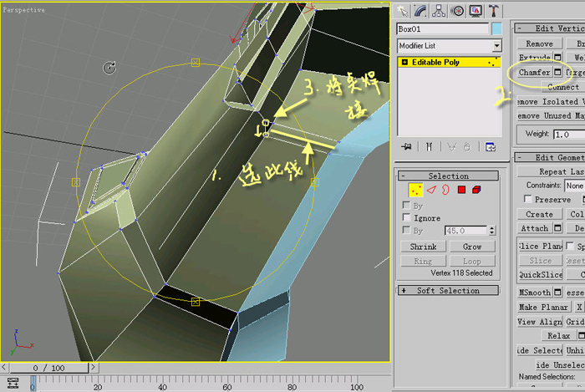Select Polygon sub-object level icon

pos(461,190)
